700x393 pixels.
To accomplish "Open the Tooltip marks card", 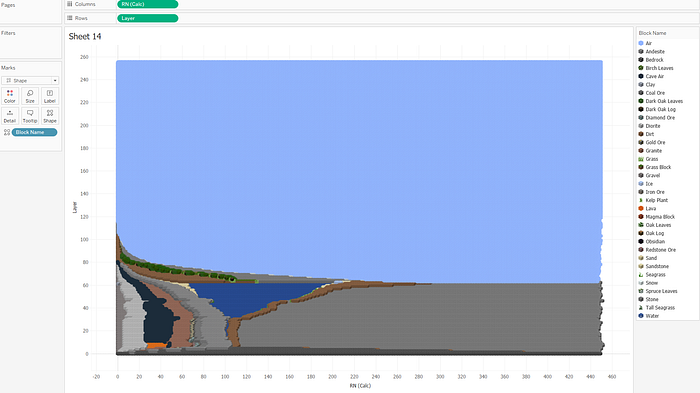I will (30, 116).
